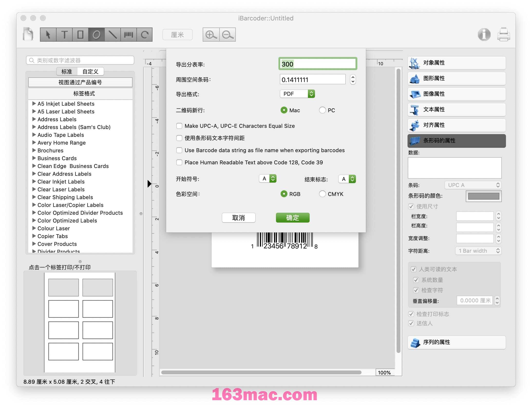
Task: Open the 对象属性 panel
Action: pos(456,63)
